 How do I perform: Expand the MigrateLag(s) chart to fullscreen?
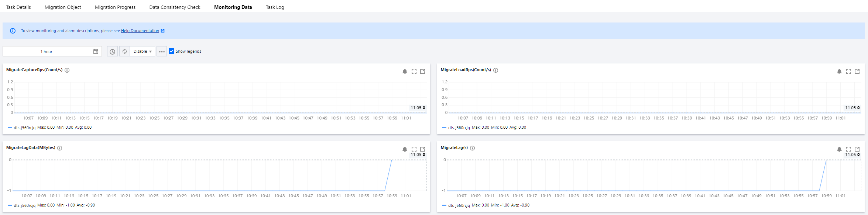(848, 149)
